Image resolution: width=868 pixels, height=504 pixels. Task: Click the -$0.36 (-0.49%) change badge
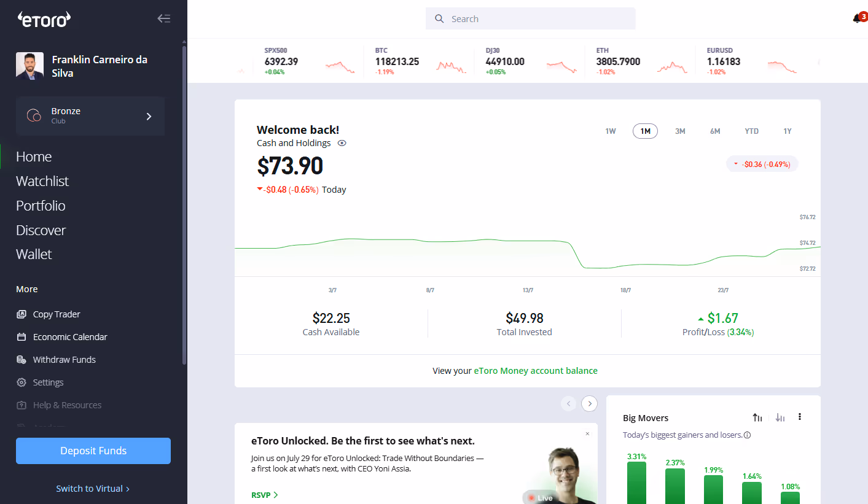[762, 164]
